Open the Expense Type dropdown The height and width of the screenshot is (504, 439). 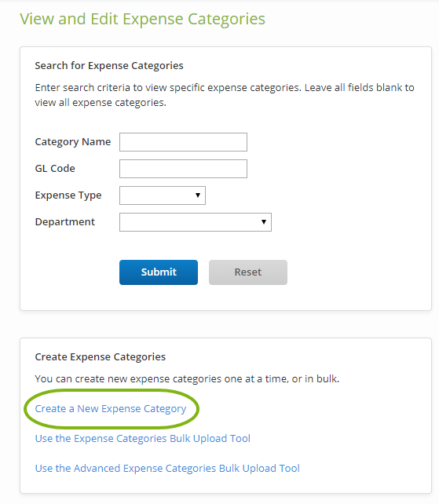pos(163,195)
